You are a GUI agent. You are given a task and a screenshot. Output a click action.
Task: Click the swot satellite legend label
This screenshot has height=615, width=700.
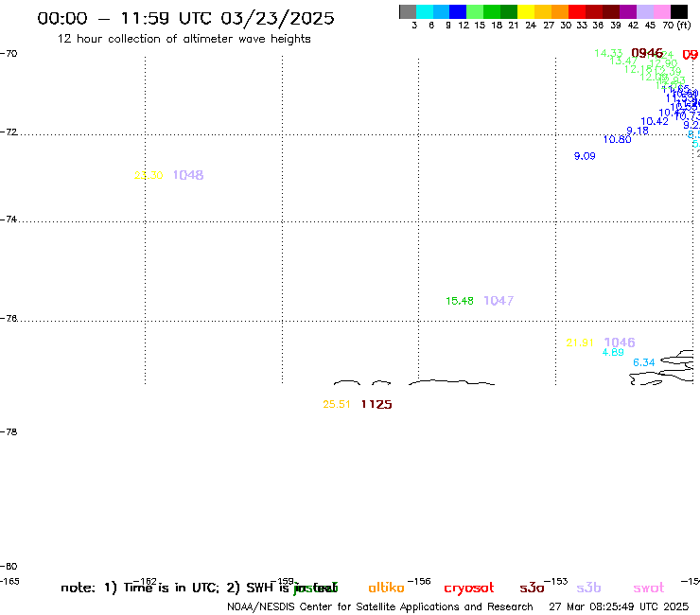[649, 589]
